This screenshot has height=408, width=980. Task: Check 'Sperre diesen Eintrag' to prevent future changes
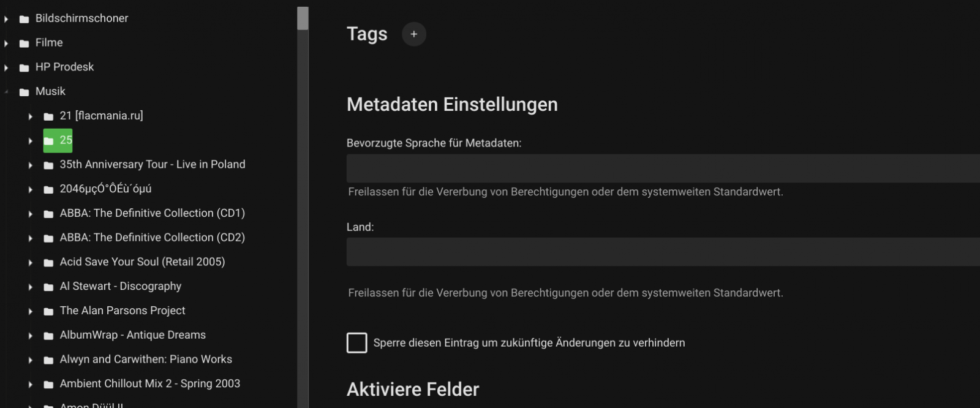click(356, 342)
